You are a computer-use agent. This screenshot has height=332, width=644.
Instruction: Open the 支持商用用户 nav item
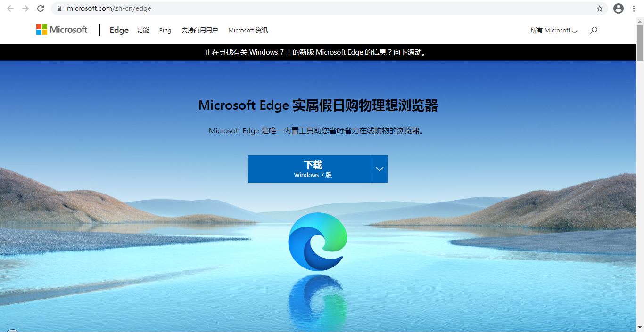[199, 30]
